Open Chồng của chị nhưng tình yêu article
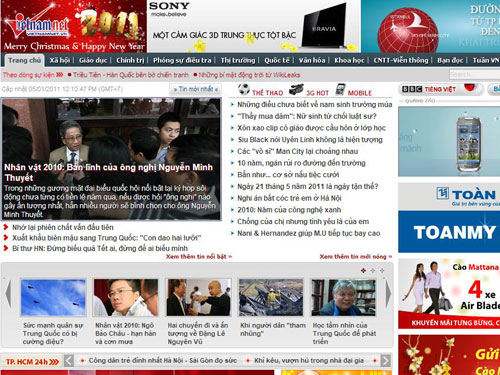The width and height of the screenshot is (500, 375). 303,222
